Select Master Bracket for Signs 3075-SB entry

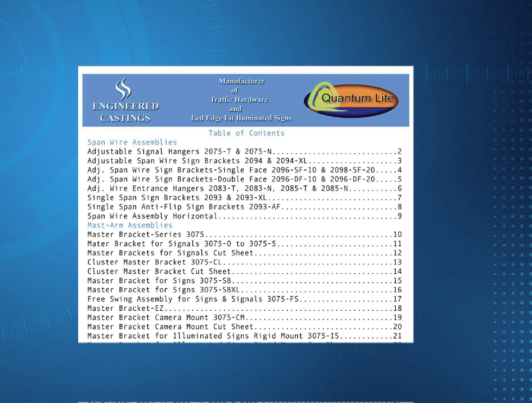245,280
